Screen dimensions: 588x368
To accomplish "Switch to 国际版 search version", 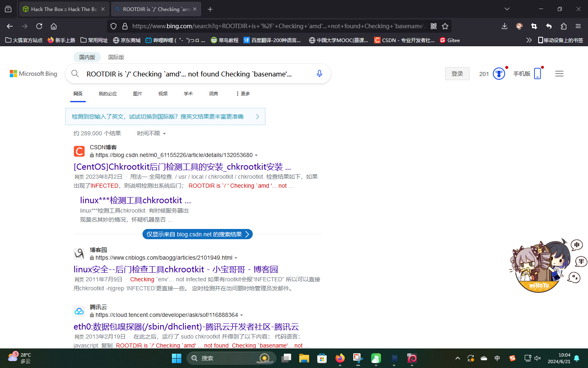I will tap(116, 57).
